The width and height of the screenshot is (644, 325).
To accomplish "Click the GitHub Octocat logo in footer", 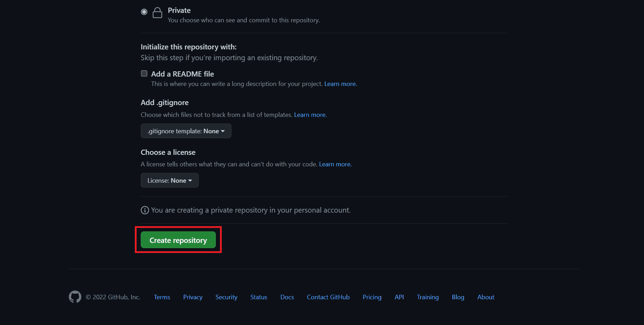I will point(75,297).
